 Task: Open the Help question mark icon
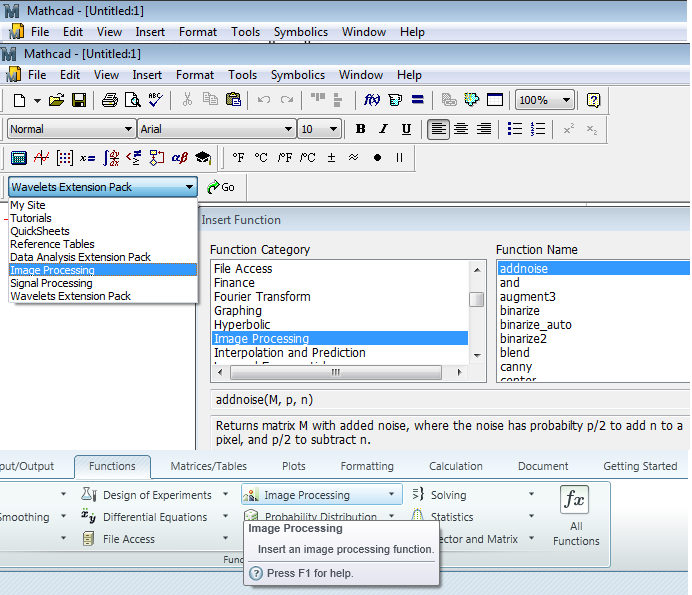[594, 100]
